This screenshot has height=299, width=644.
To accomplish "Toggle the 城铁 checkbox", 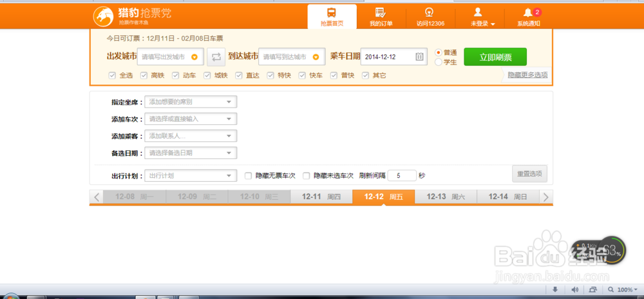I will [207, 75].
